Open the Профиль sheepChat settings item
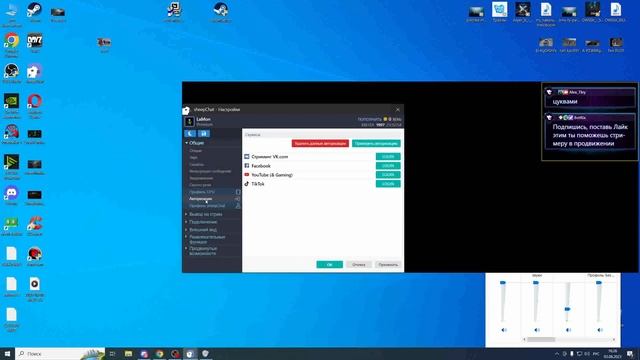This screenshot has height=360, width=640. tap(207, 206)
